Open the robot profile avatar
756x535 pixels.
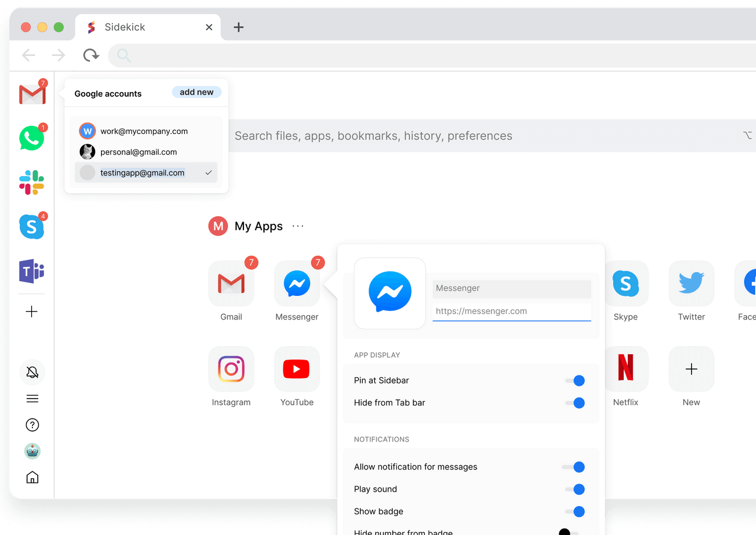click(32, 451)
